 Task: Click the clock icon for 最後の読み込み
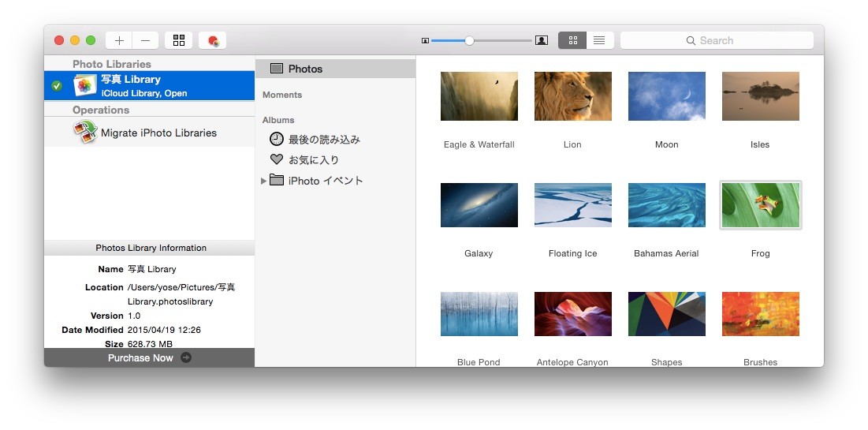[276, 139]
